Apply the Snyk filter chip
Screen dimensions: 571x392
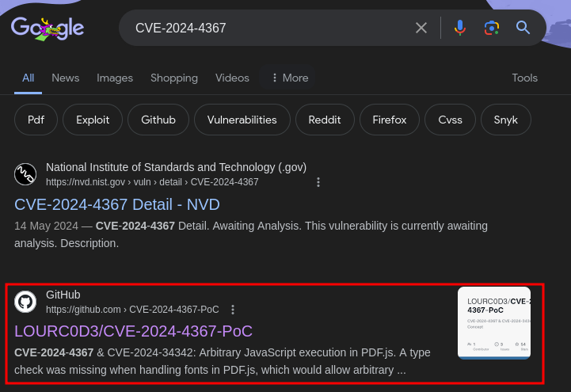point(506,120)
